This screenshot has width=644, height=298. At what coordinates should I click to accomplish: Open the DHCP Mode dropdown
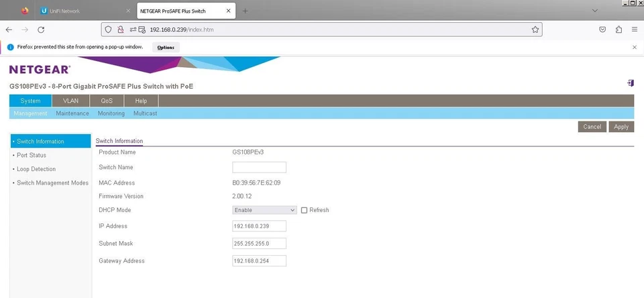coord(264,210)
